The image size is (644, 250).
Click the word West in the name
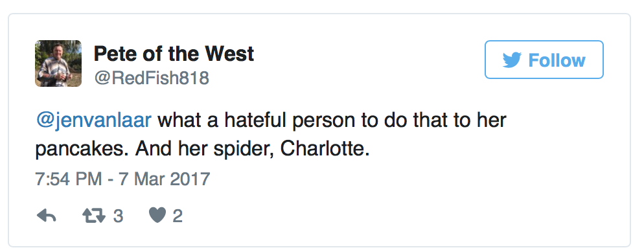(229, 53)
